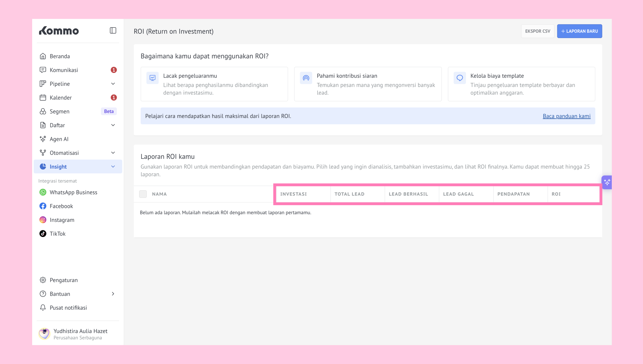The width and height of the screenshot is (643, 364).
Task: Collapse the Insight submenu chevron
Action: click(x=113, y=166)
